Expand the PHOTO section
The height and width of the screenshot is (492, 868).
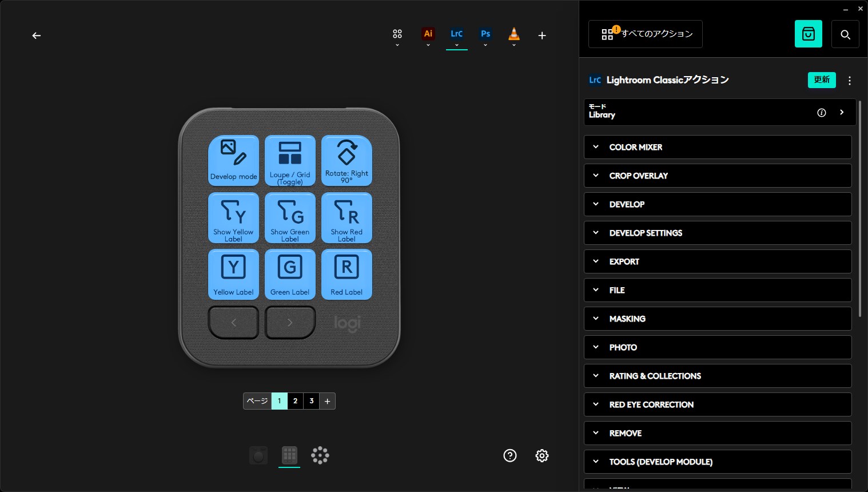coord(718,347)
